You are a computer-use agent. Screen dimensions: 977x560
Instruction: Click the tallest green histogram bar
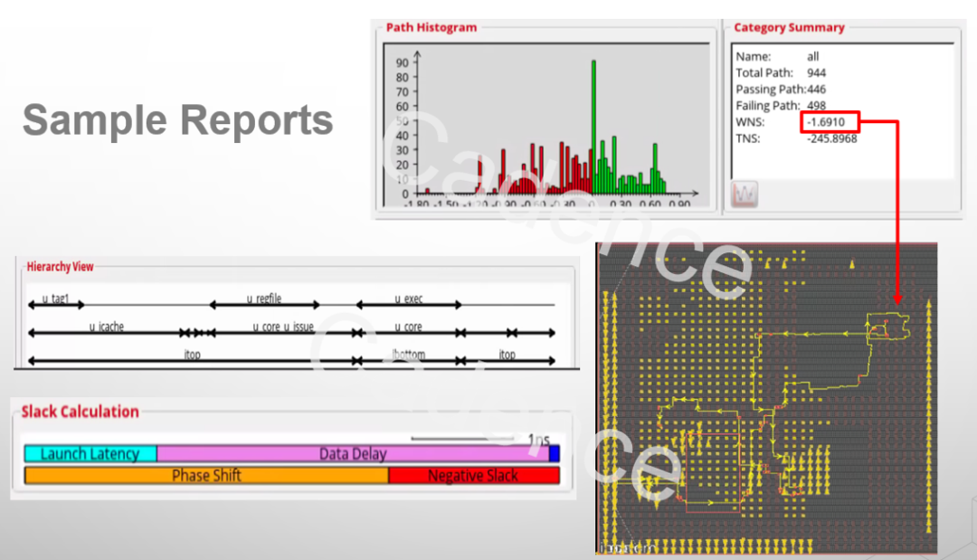(593, 127)
